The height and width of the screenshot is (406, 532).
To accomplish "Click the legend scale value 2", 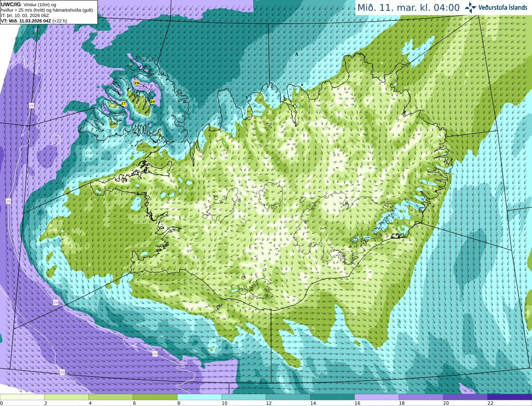I will [x=46, y=403].
